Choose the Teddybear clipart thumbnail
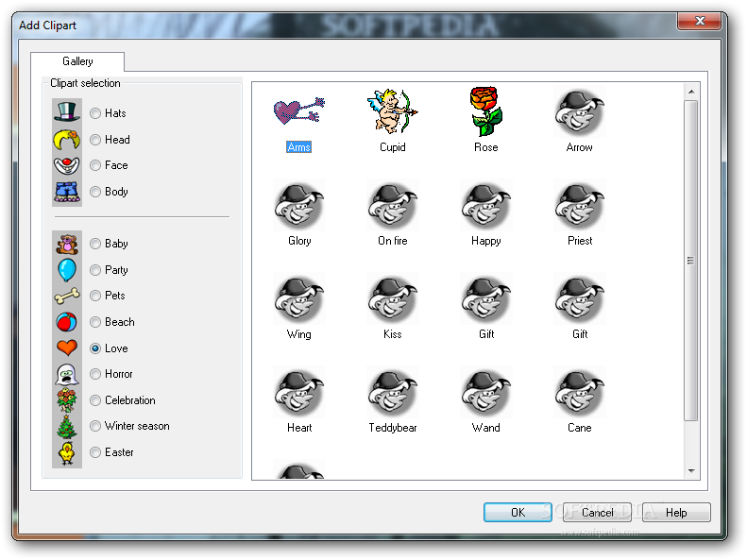747x560 pixels. pos(393,393)
